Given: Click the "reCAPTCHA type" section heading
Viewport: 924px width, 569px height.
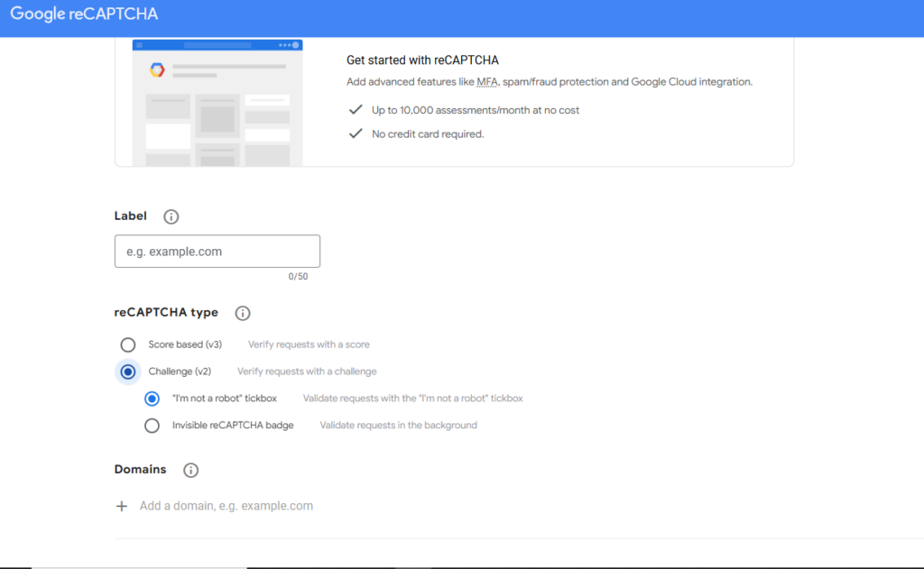Looking at the screenshot, I should [x=166, y=313].
